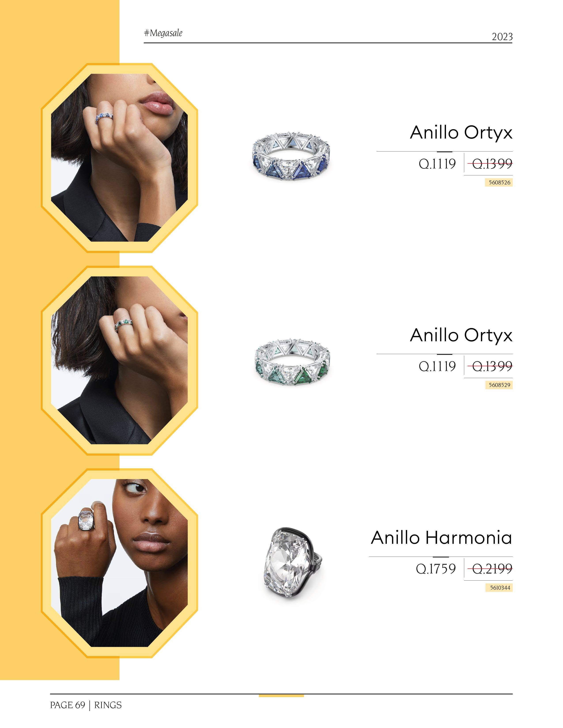This screenshot has height=728, width=563.
Task: Open the model photo wearing green ring
Action: point(119,360)
